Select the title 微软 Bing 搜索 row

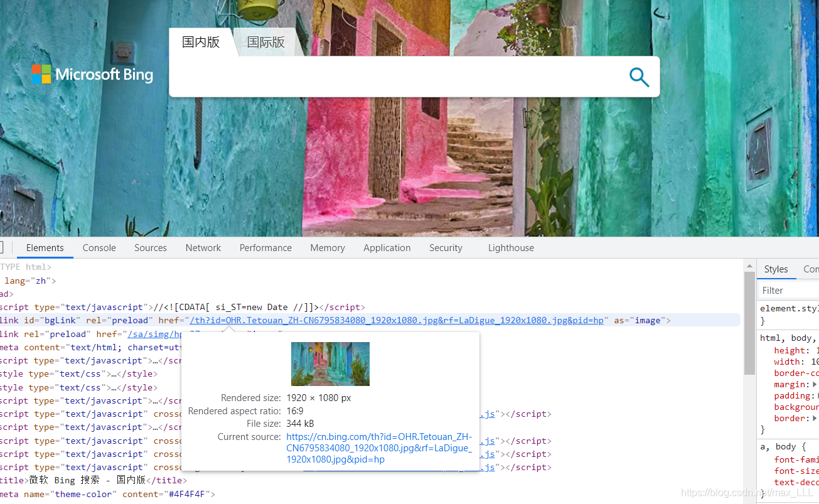click(93, 480)
